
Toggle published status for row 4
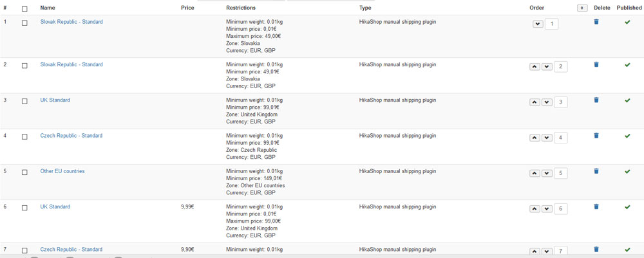click(x=627, y=136)
